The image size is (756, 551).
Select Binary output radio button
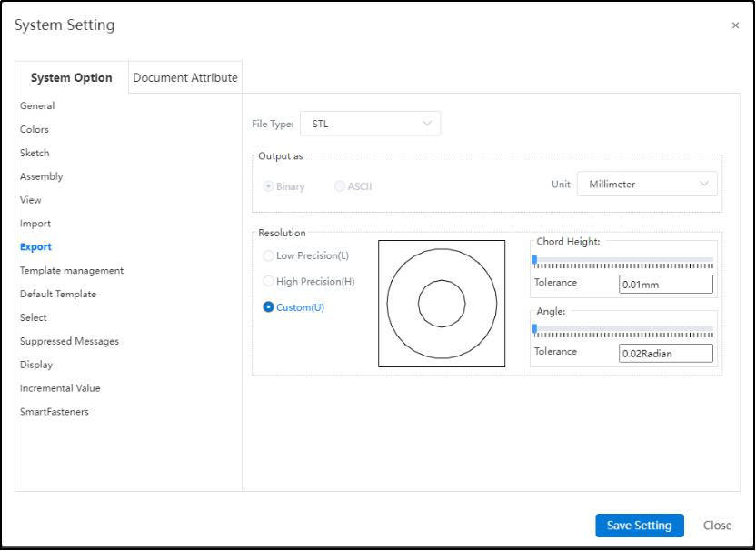[269, 186]
